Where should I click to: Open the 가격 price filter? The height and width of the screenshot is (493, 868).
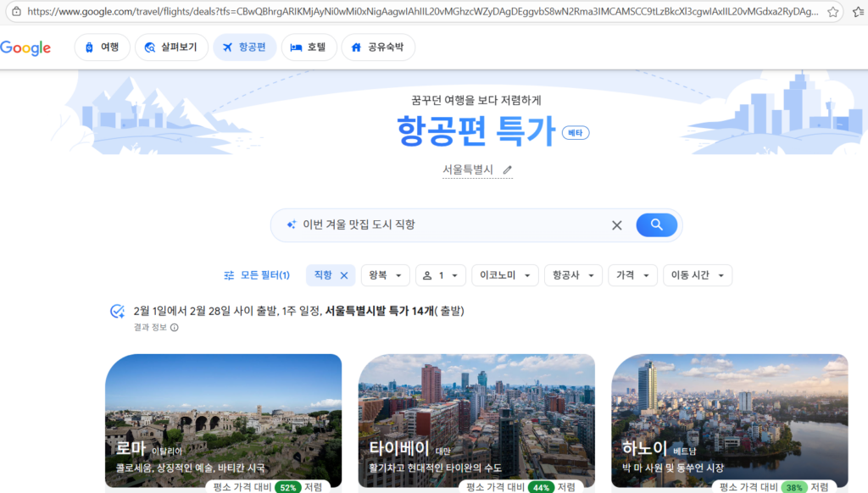pyautogui.click(x=632, y=275)
